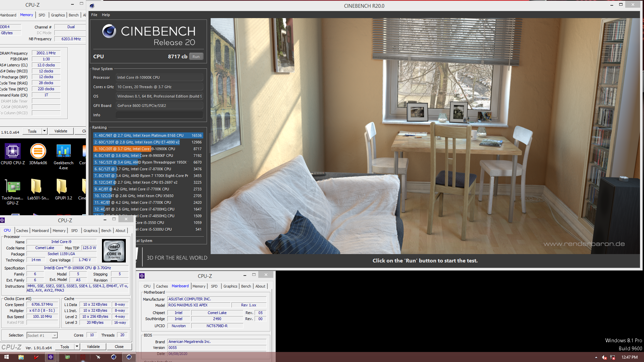Open File Explorer from the taskbar

(x=21, y=357)
